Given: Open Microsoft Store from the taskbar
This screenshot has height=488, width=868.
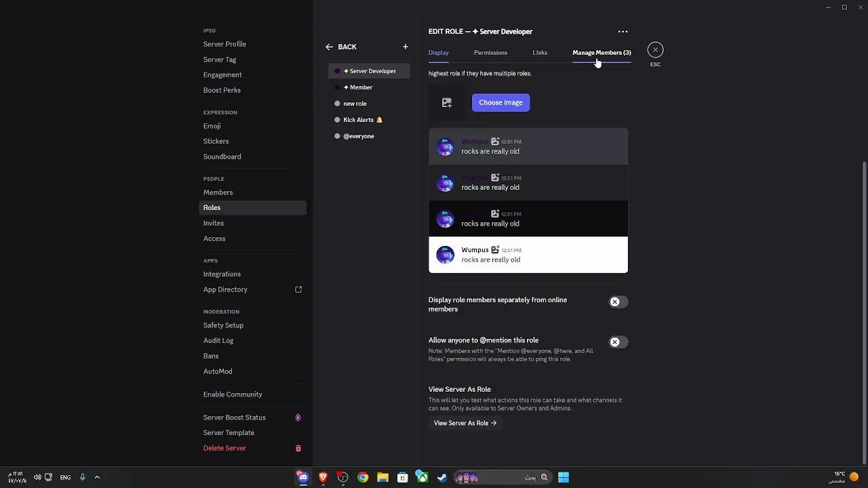Looking at the screenshot, I should click(x=402, y=477).
